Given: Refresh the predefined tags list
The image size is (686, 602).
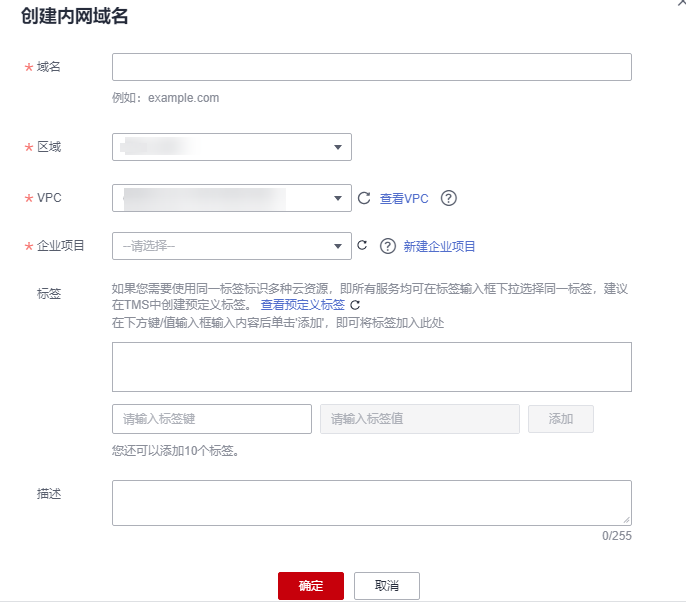Looking at the screenshot, I should pyautogui.click(x=354, y=304).
